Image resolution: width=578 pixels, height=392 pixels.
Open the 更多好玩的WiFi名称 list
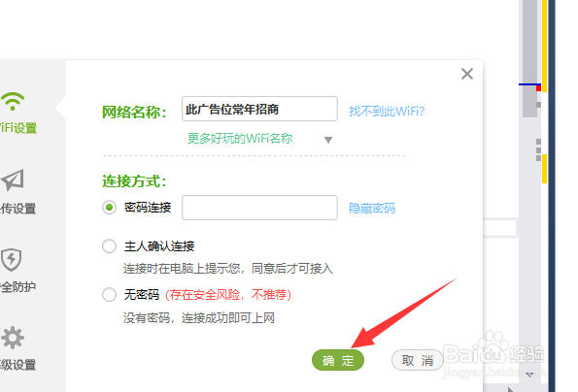(x=240, y=139)
